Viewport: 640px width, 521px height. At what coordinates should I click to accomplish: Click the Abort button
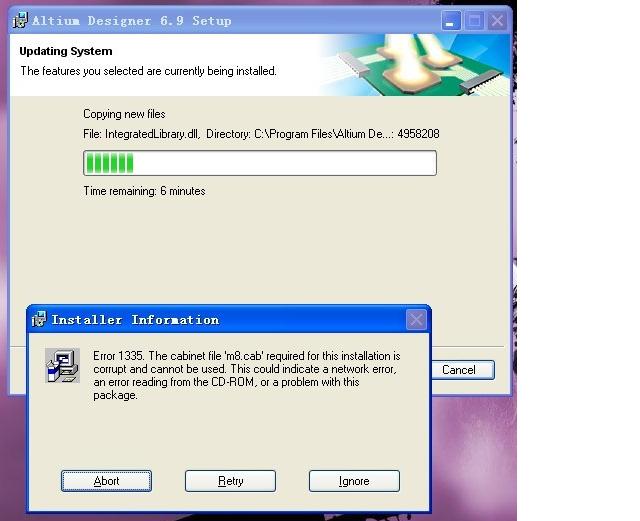[106, 481]
